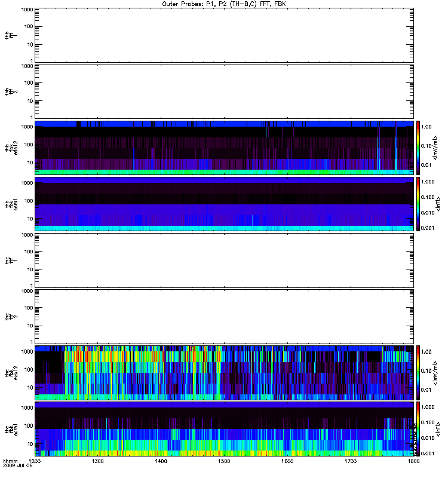Click the <|mV/m|> unit label of thc edc12
This screenshot has height=478, width=448.
[x=435, y=373]
